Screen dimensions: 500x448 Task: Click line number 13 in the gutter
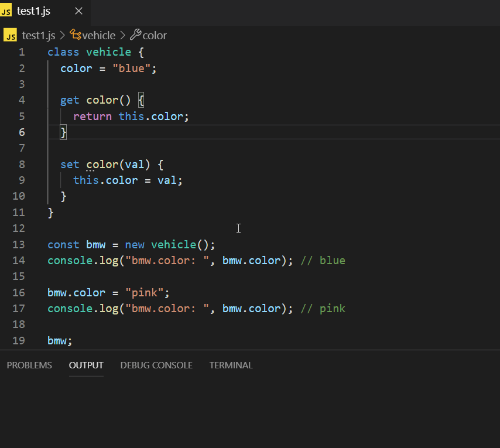18,244
